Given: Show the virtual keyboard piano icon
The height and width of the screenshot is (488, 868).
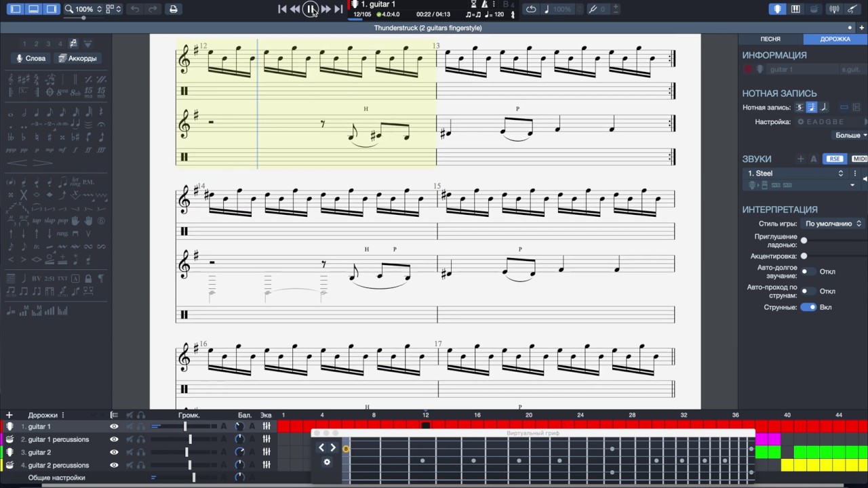Looking at the screenshot, I should click(x=795, y=9).
